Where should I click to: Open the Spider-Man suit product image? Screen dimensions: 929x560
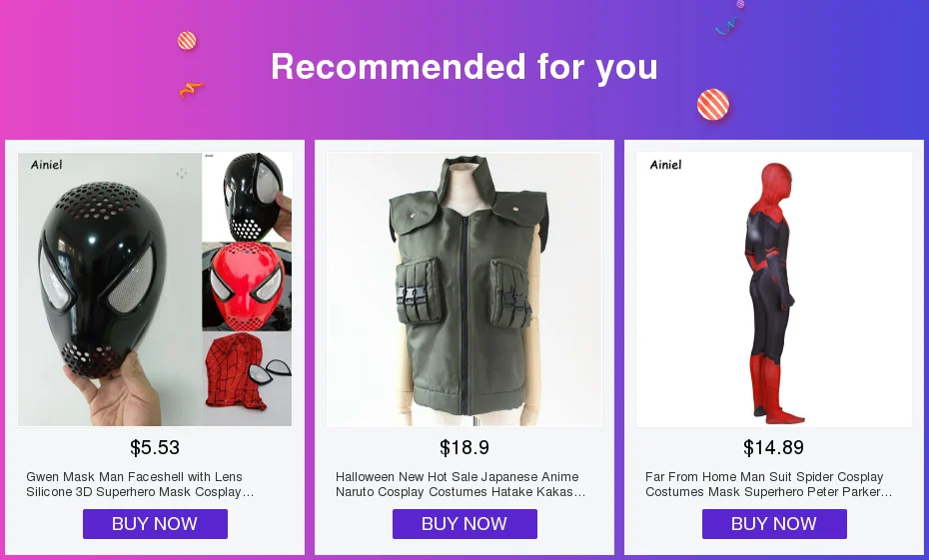[x=774, y=289]
